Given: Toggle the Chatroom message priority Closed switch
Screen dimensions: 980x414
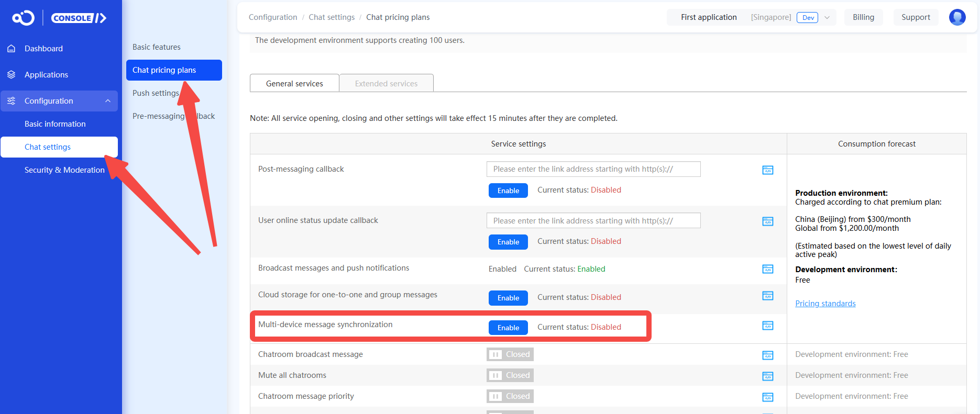Looking at the screenshot, I should tap(510, 396).
